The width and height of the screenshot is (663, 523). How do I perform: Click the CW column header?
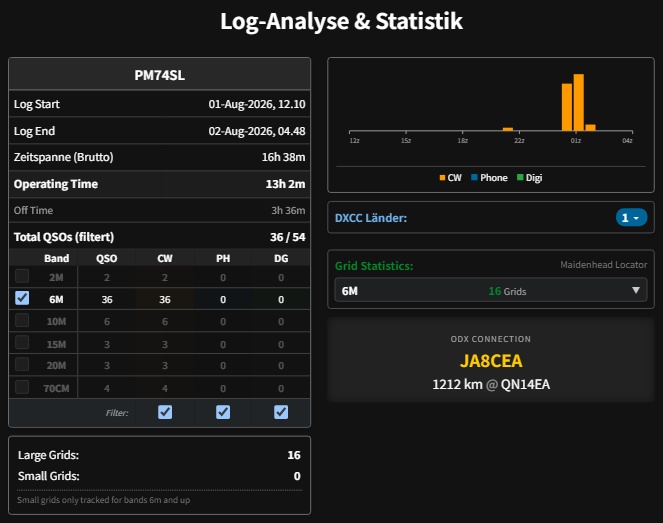(x=165, y=258)
